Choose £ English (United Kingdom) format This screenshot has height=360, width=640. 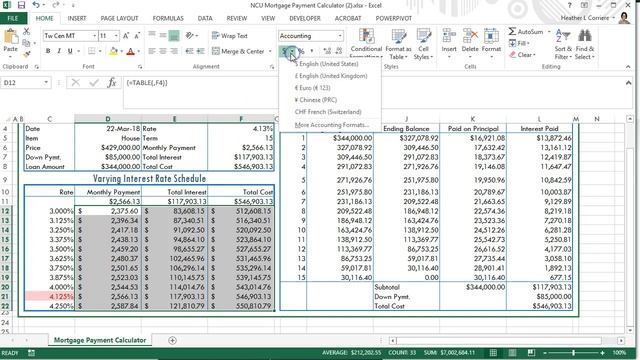click(331, 76)
